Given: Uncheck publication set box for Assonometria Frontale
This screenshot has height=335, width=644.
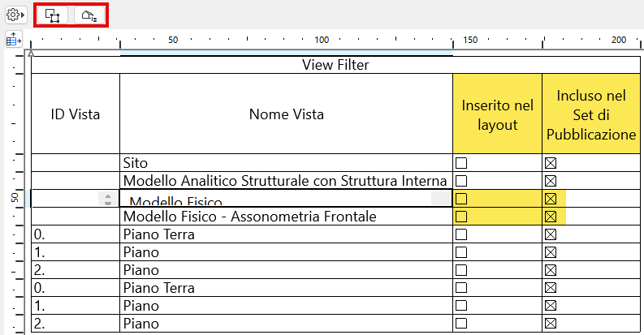Looking at the screenshot, I should pyautogui.click(x=550, y=217).
